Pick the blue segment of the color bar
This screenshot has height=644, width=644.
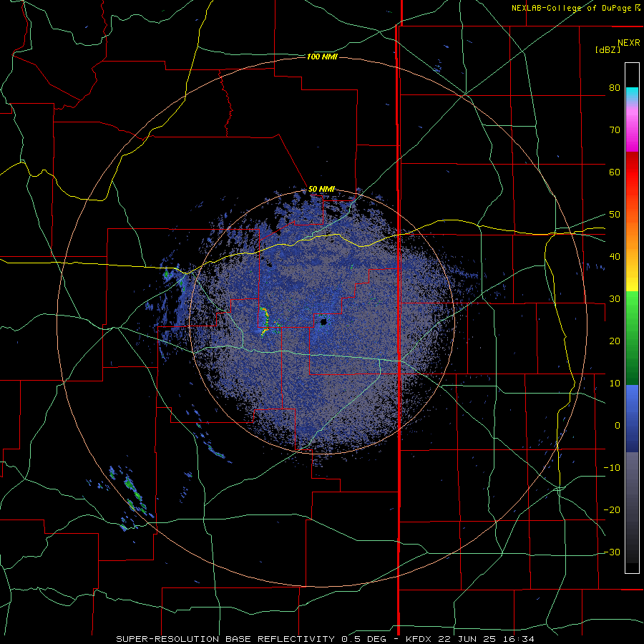click(x=632, y=419)
